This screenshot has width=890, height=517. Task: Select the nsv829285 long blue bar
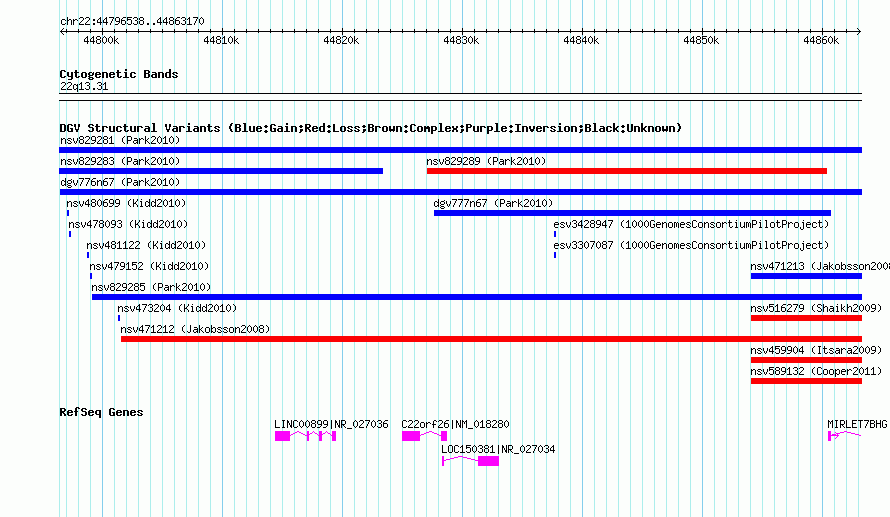[477, 297]
